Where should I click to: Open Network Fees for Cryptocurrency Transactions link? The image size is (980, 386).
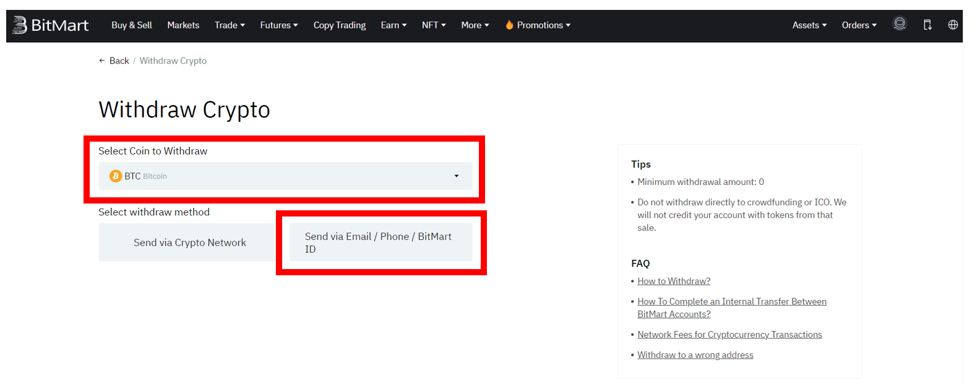point(729,335)
